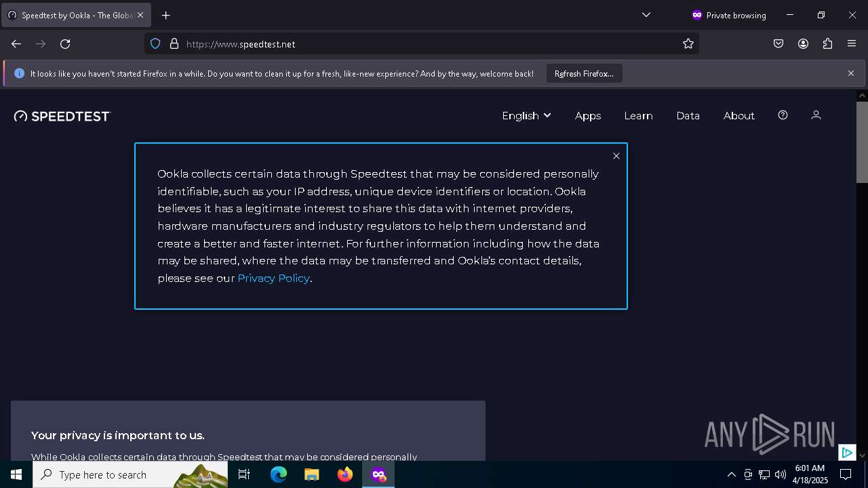Open the volume speaker tray icon
This screenshot has height=488, width=868.
coord(781,474)
